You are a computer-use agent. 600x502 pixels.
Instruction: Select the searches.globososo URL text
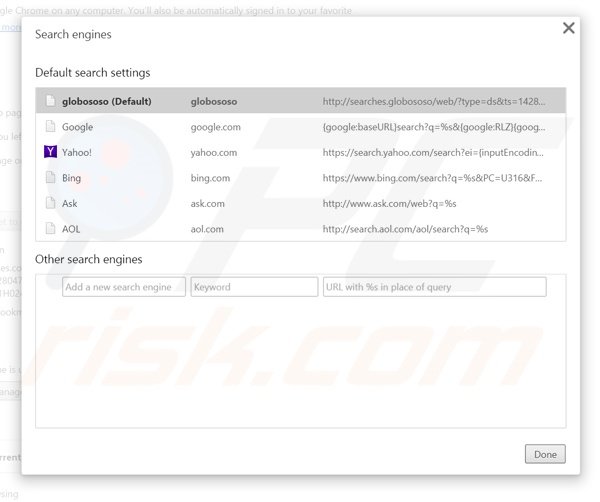coord(432,101)
